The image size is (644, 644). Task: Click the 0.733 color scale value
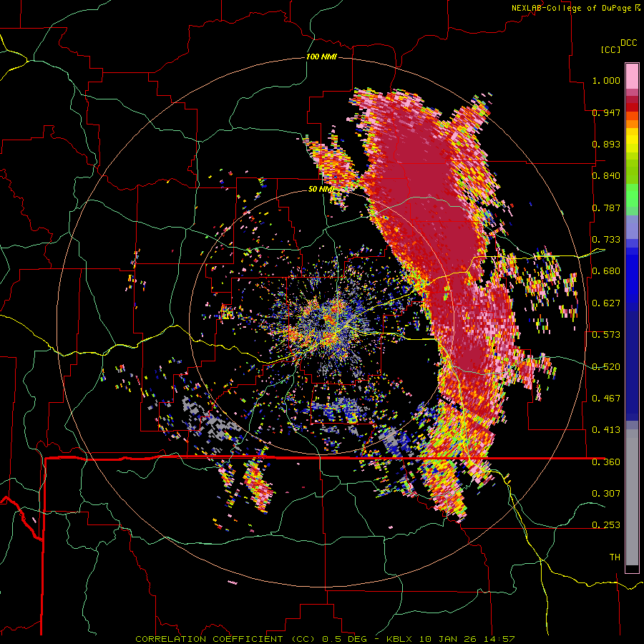606,240
